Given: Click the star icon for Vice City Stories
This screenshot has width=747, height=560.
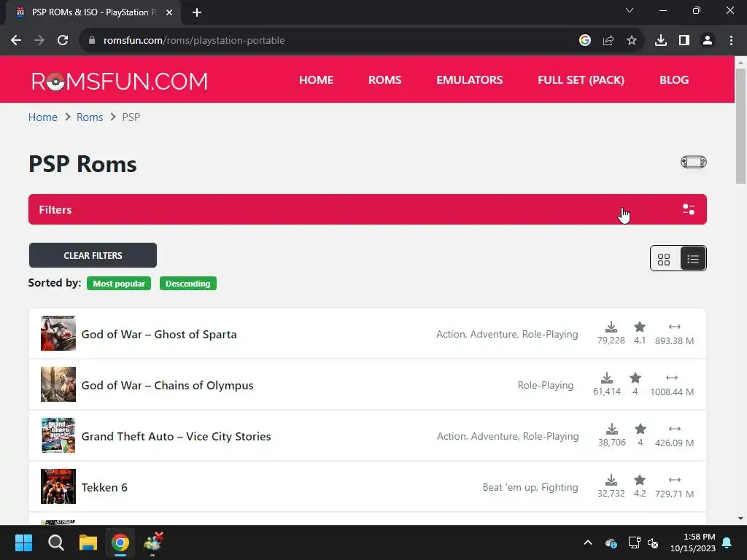Looking at the screenshot, I should coord(640,429).
